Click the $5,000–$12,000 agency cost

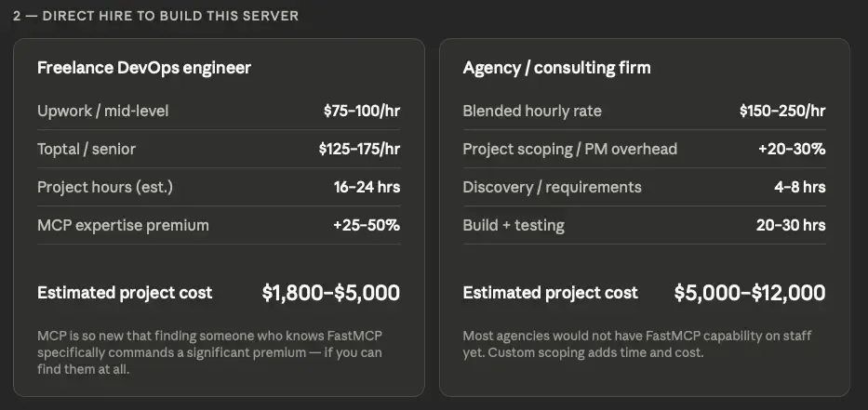[749, 293]
